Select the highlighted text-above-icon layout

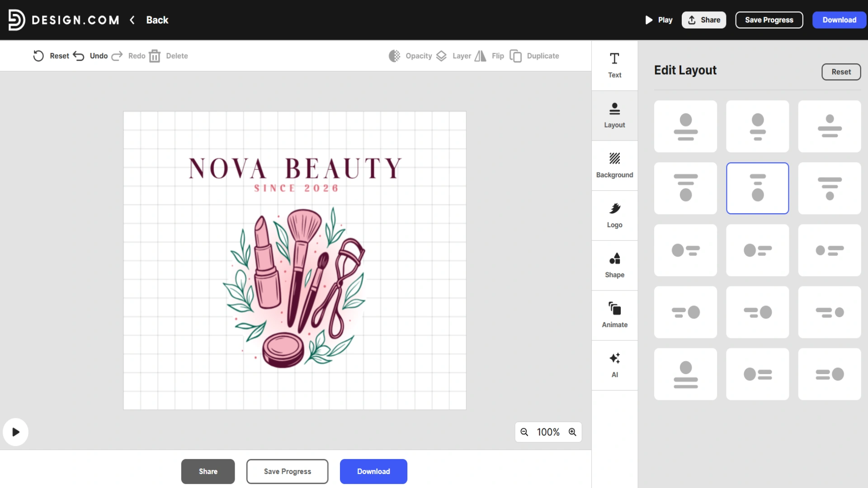(x=758, y=188)
